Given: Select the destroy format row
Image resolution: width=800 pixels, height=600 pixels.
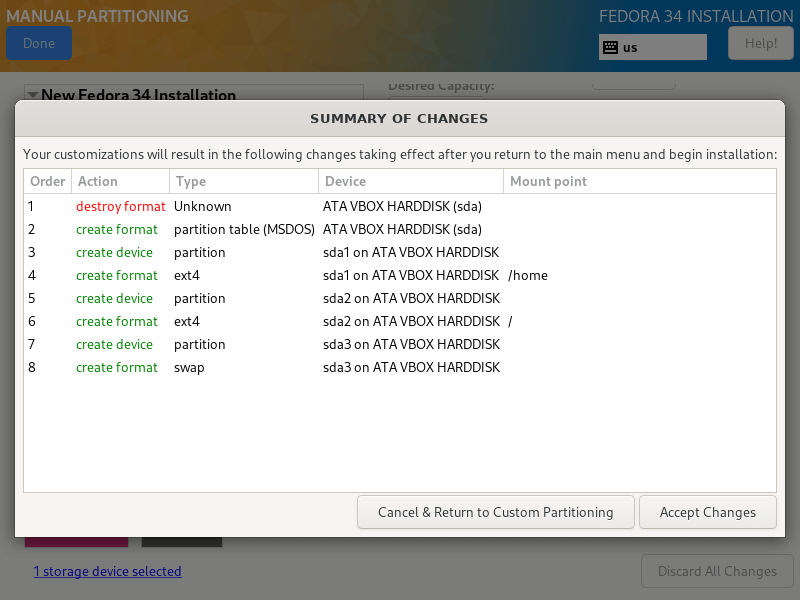Looking at the screenshot, I should click(120, 206).
